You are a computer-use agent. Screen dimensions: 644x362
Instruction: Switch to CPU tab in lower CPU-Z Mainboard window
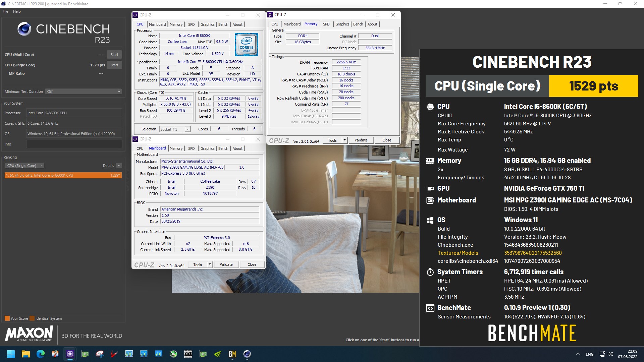pos(140,148)
